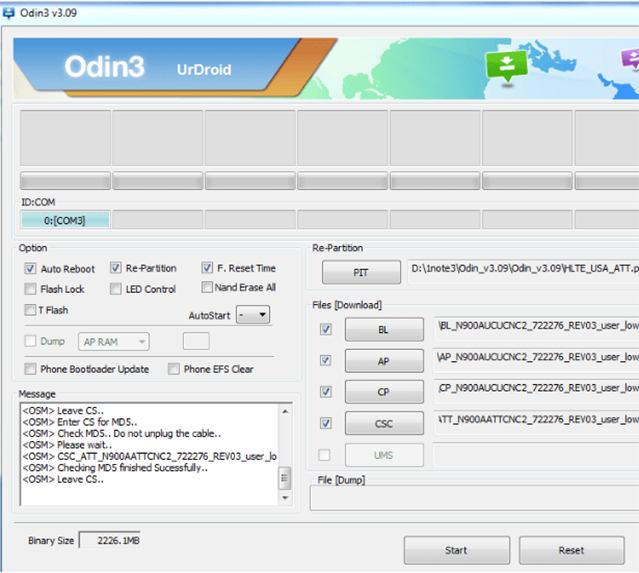639x573 pixels.
Task: Click the 0:[COM3] port box
Action: (65, 220)
